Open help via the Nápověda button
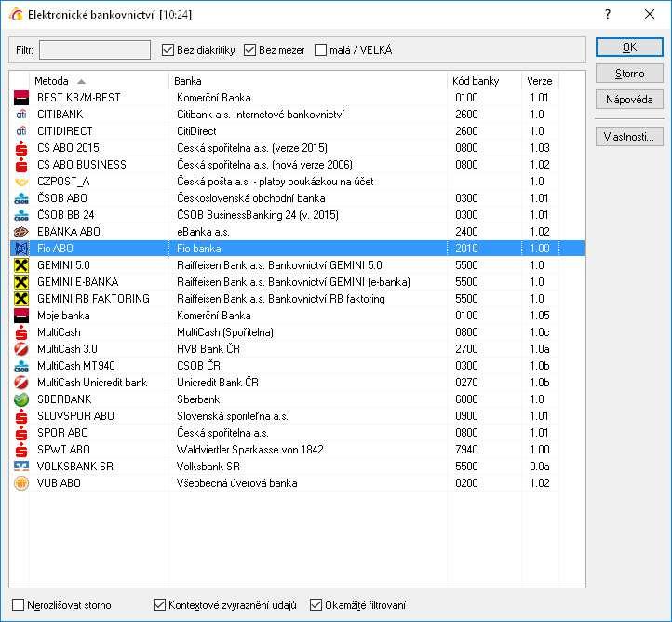This screenshot has width=672, height=622. coord(629,100)
